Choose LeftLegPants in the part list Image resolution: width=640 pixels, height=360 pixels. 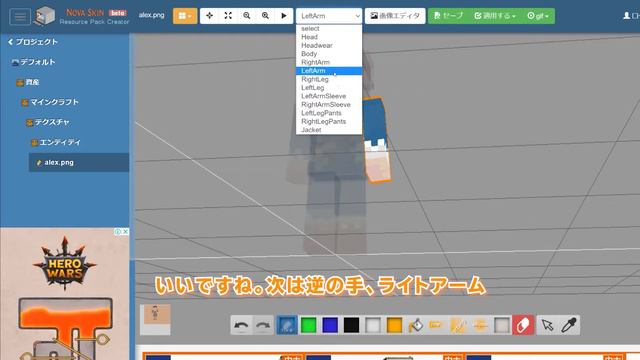[x=329, y=113]
